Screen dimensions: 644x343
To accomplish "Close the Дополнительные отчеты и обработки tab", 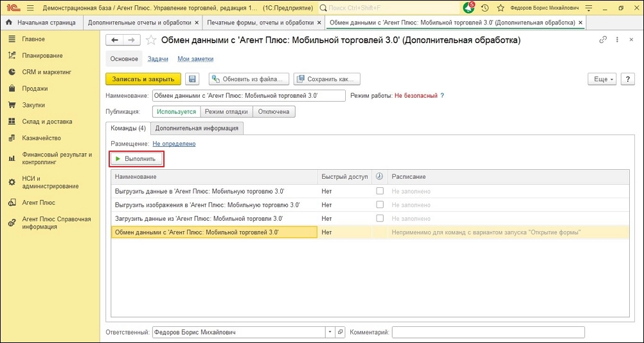I will point(196,23).
